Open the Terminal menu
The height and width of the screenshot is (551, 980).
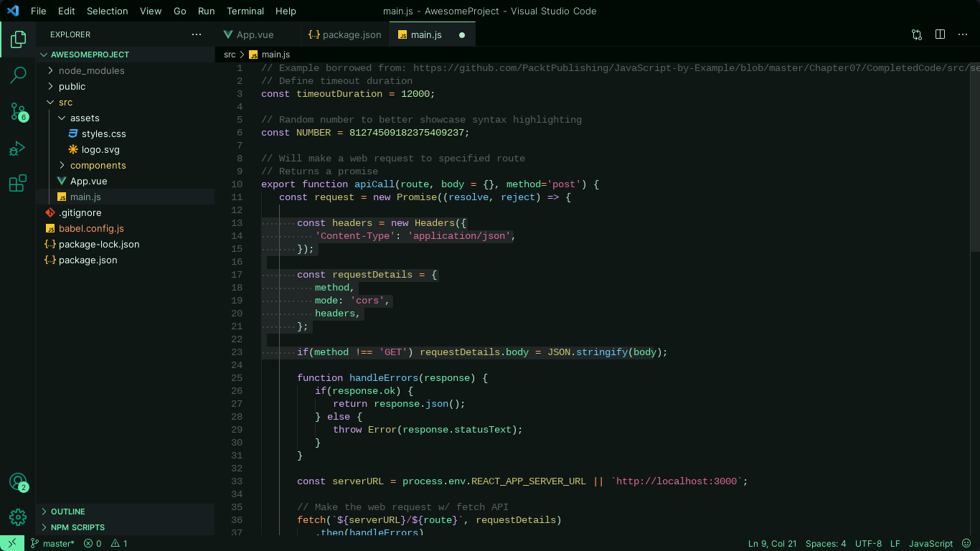pyautogui.click(x=246, y=11)
